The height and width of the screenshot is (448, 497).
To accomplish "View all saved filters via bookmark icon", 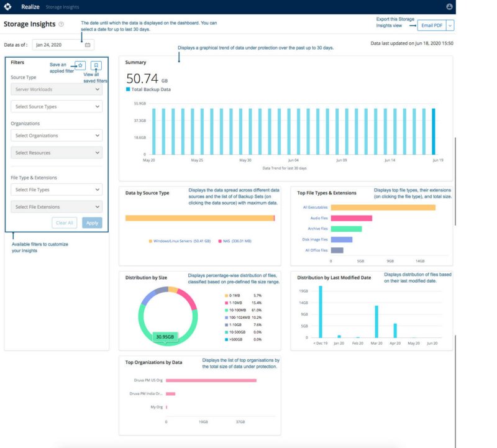I will tap(97, 65).
